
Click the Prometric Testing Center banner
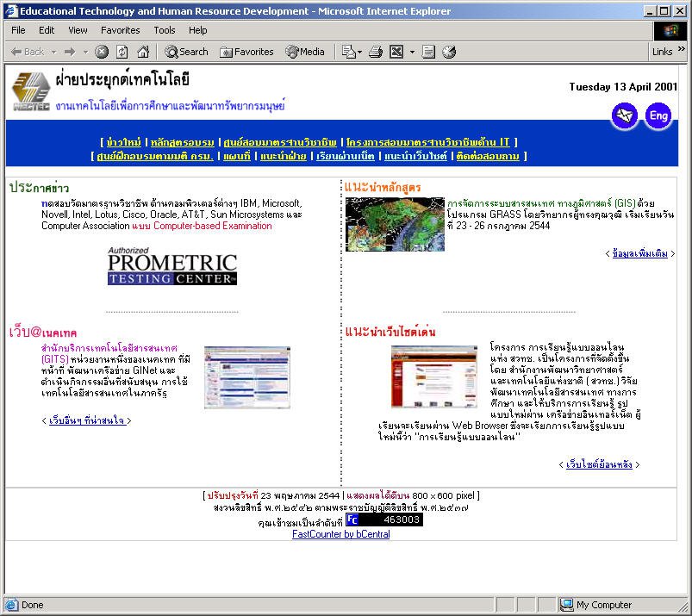pos(171,267)
